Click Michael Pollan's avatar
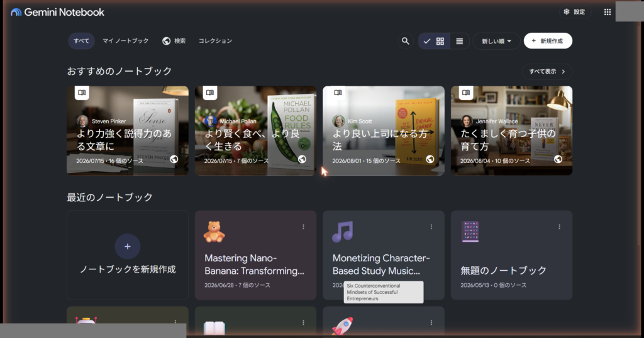This screenshot has height=338, width=644. point(210,121)
